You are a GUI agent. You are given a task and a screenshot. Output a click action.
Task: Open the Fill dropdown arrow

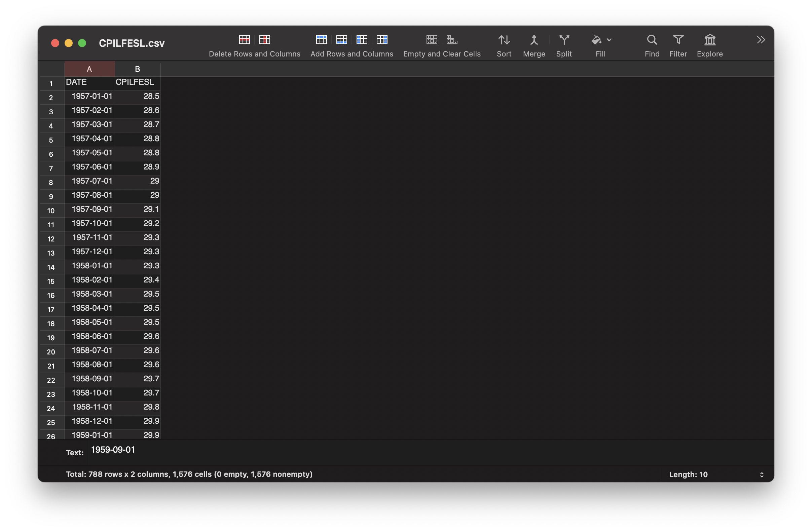point(609,40)
